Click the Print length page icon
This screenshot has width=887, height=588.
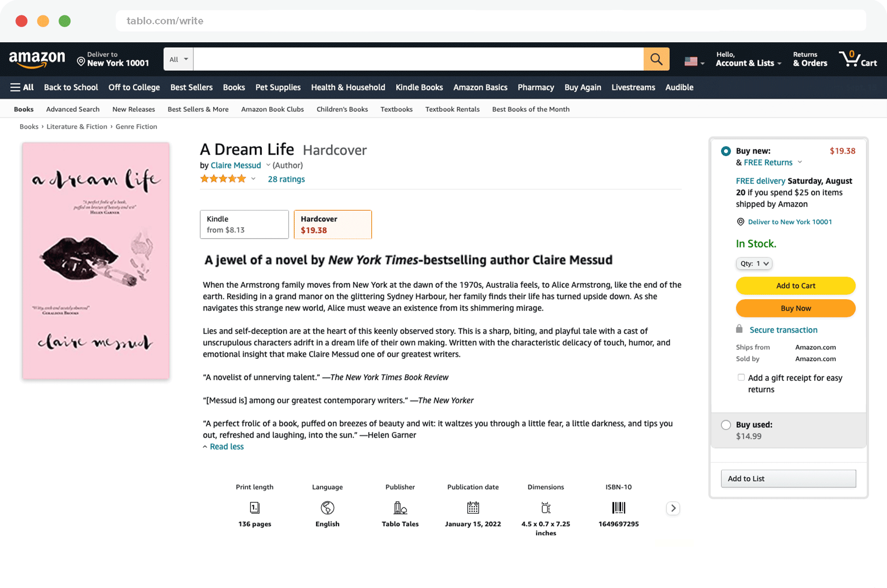(x=254, y=507)
